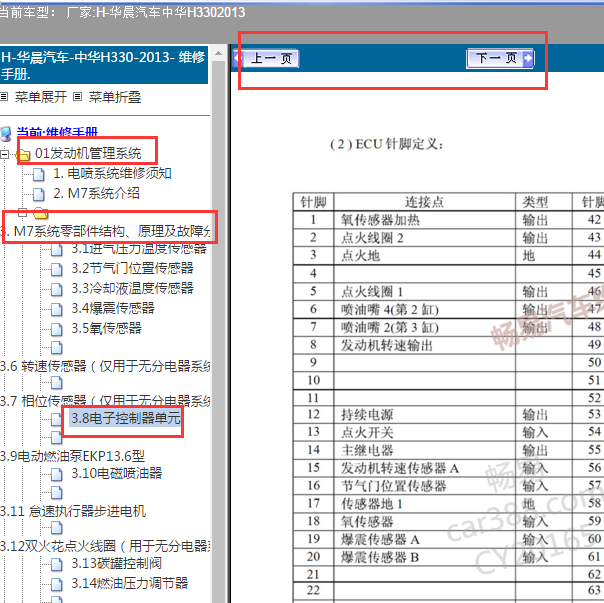Open 3.9电动燃油泵EKP13.6型 page
The width and height of the screenshot is (604, 603).
pyautogui.click(x=72, y=456)
